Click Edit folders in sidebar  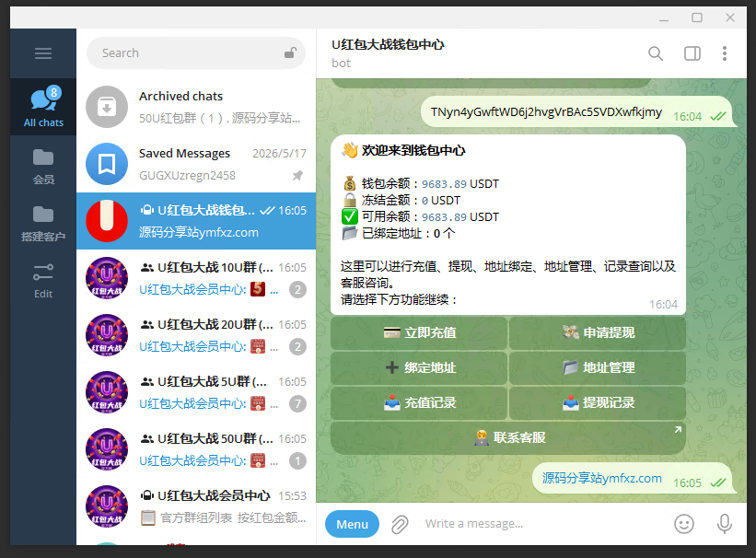point(43,281)
